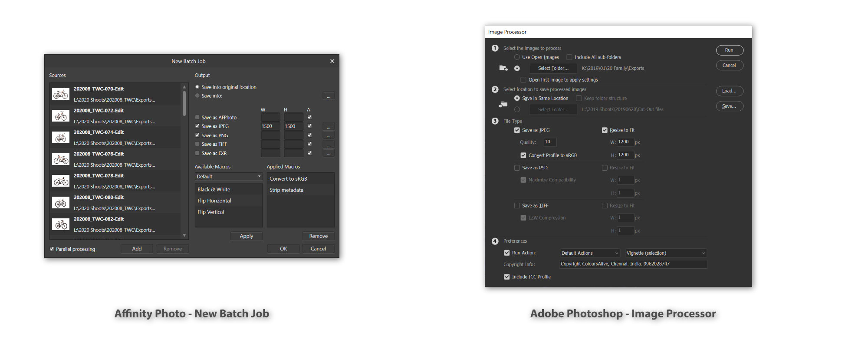Close the New Batch Job dialog
Viewport: 868px width, 346px height.
[x=332, y=61]
